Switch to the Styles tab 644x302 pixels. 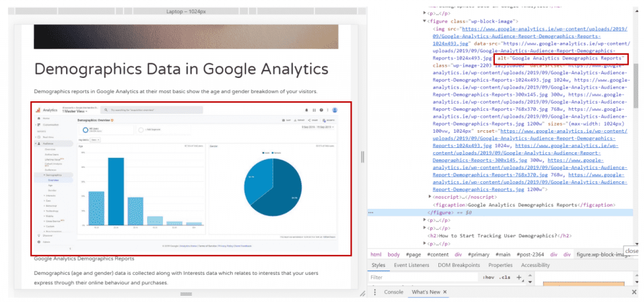378,266
